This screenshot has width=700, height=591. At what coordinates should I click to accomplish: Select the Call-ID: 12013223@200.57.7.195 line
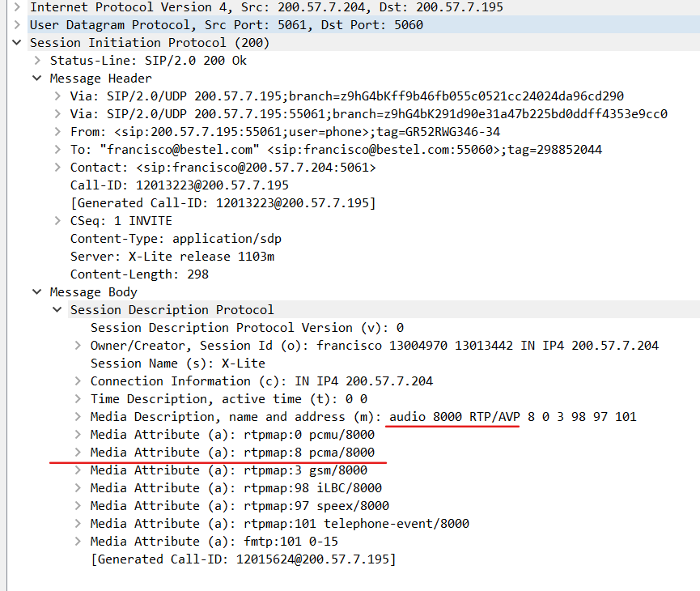pyautogui.click(x=180, y=185)
